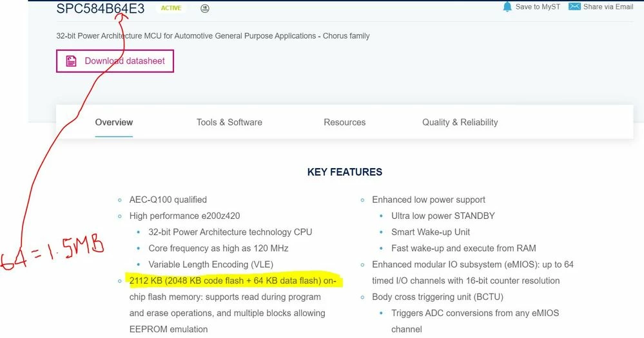Click the AEC-Q100 qualified feature
Image resolution: width=644 pixels, height=338 pixels.
(x=168, y=200)
